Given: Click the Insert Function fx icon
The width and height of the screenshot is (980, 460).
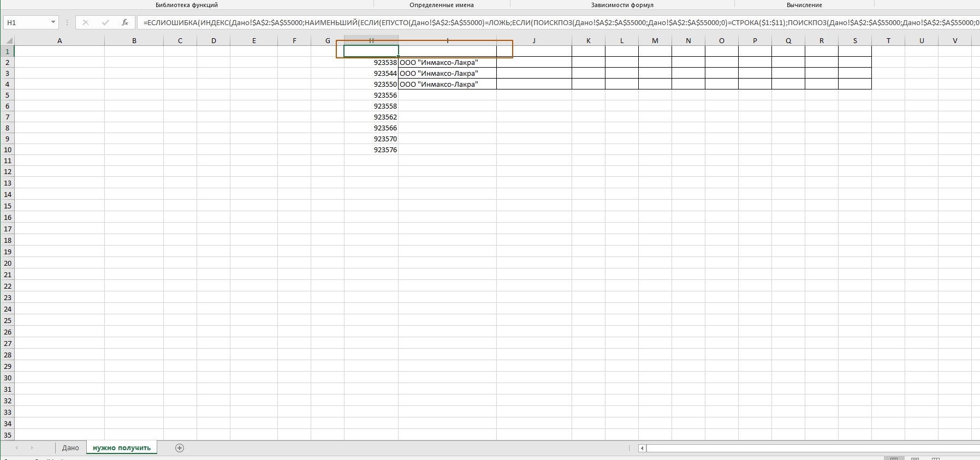Looking at the screenshot, I should [125, 22].
